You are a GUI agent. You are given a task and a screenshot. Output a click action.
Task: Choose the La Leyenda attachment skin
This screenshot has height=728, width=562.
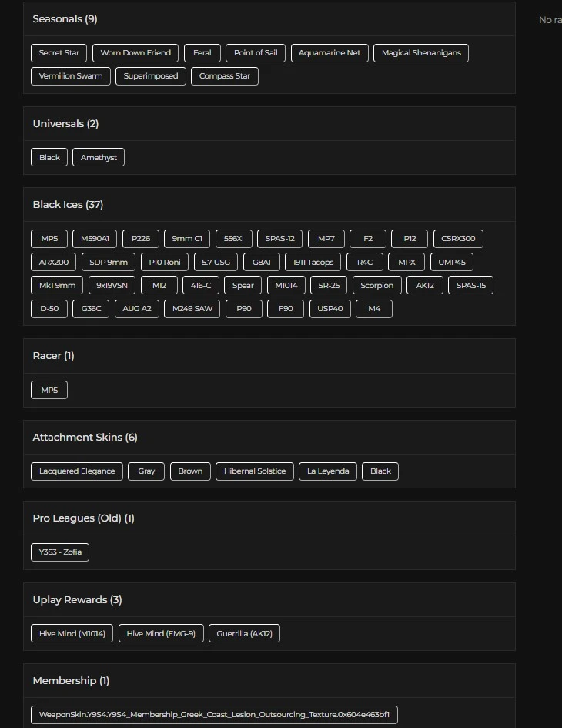pyautogui.click(x=328, y=471)
